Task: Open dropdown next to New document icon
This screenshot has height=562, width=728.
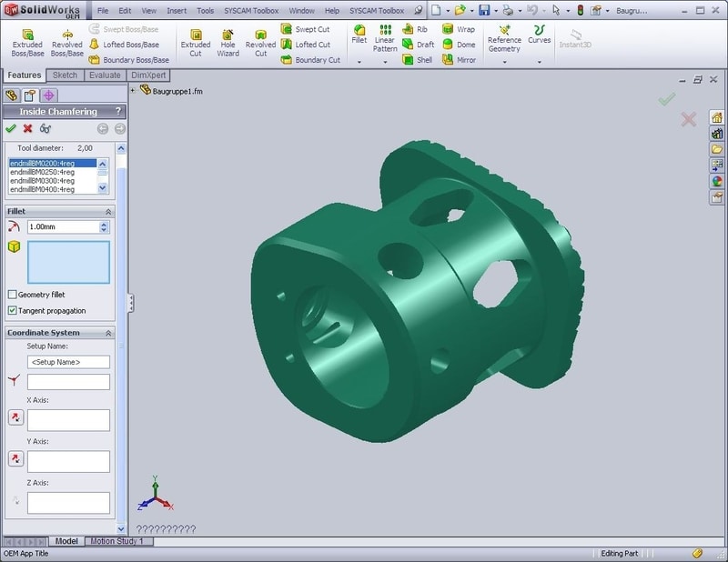Action: (x=448, y=11)
